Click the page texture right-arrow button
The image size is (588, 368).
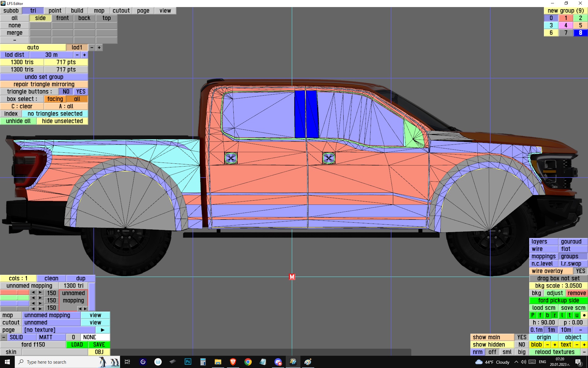(x=103, y=330)
